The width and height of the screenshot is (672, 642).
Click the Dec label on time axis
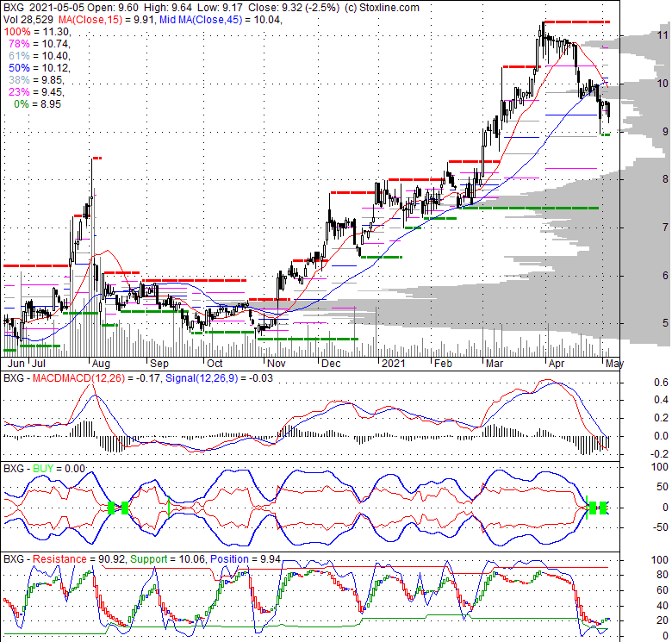[332, 364]
